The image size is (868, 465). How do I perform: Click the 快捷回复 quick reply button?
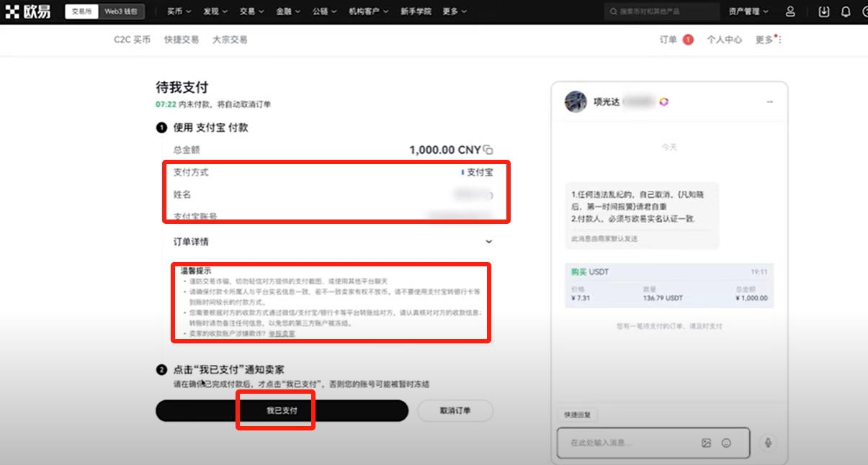[x=577, y=415]
